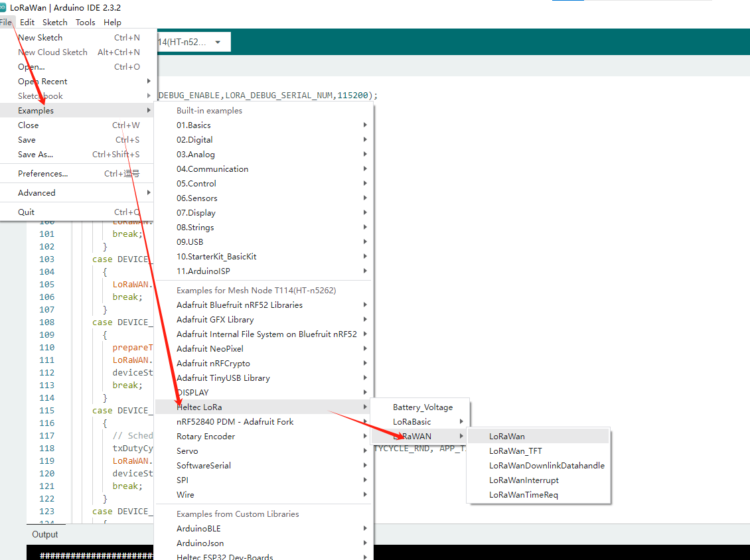Open the Battery_Voltage example

click(x=422, y=407)
